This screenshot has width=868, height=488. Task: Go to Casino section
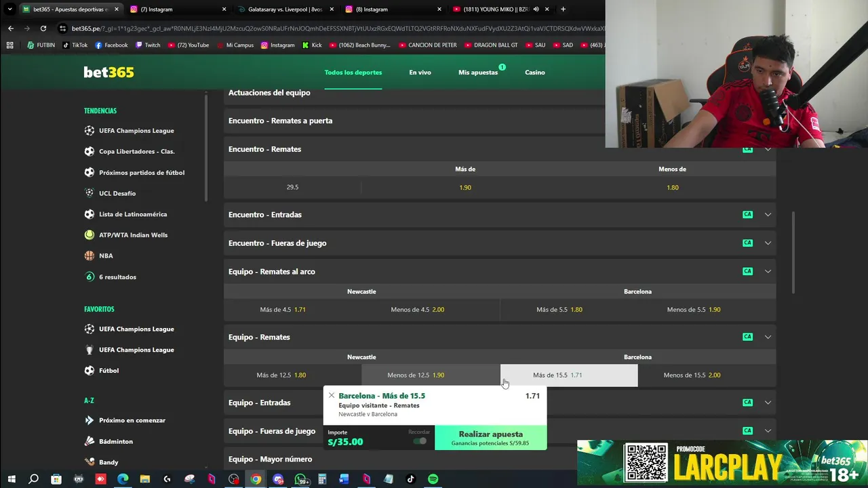pos(534,73)
